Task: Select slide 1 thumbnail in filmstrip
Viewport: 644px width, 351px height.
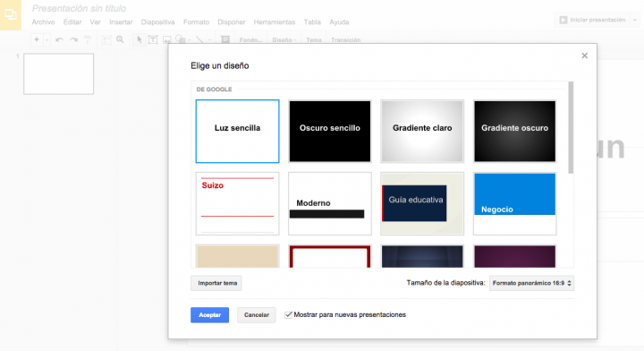Action: [x=59, y=74]
